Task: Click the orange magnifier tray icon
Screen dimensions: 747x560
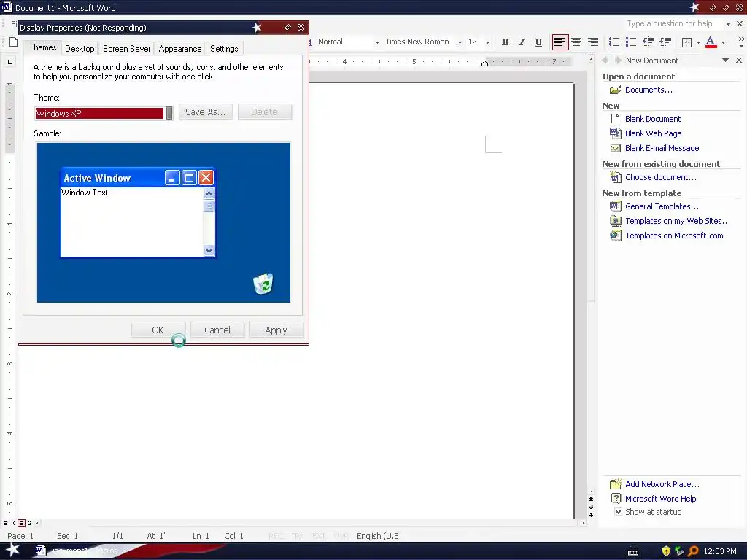Action: (x=693, y=551)
